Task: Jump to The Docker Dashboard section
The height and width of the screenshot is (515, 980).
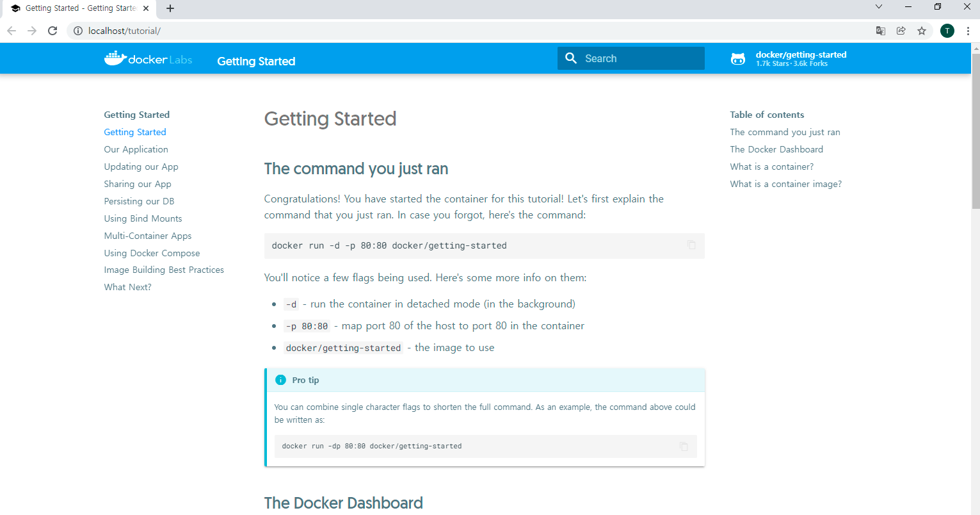Action: 777,149
